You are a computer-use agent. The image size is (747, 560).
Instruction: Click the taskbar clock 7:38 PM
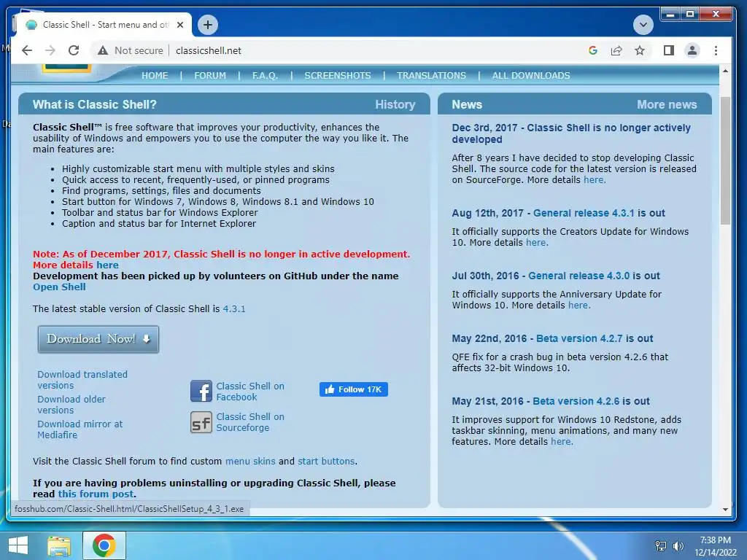(715, 540)
